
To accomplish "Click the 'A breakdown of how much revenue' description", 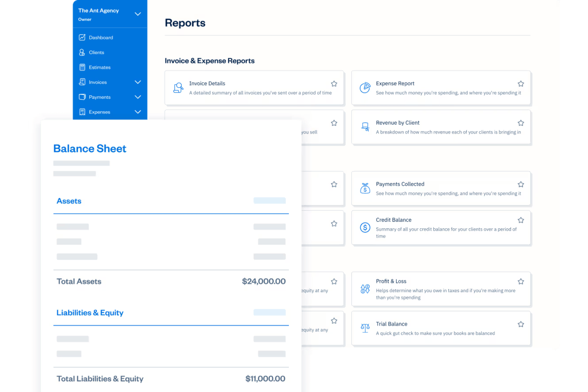I will point(448,132).
